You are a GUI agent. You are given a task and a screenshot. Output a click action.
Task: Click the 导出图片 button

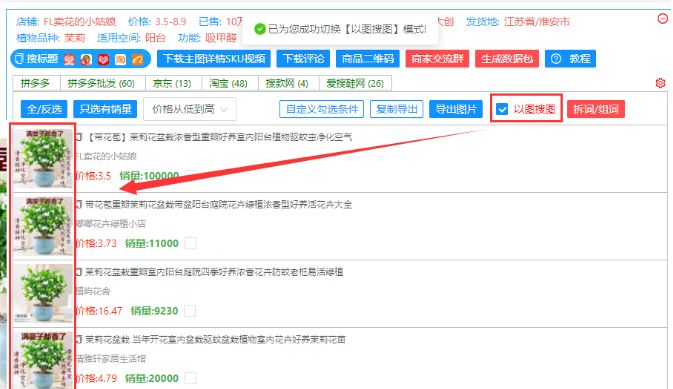456,109
